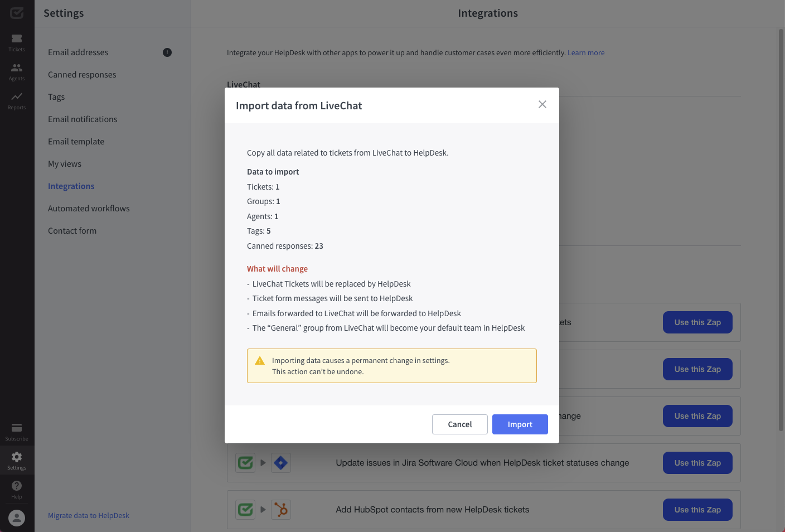Open Contact form settings
The image size is (785, 532).
[72, 231]
